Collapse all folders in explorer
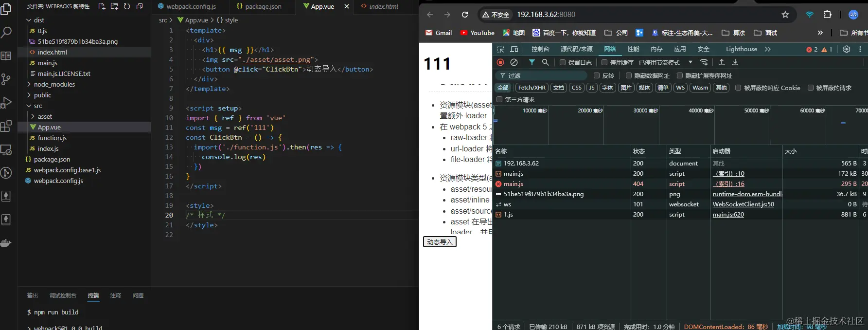 pos(140,6)
